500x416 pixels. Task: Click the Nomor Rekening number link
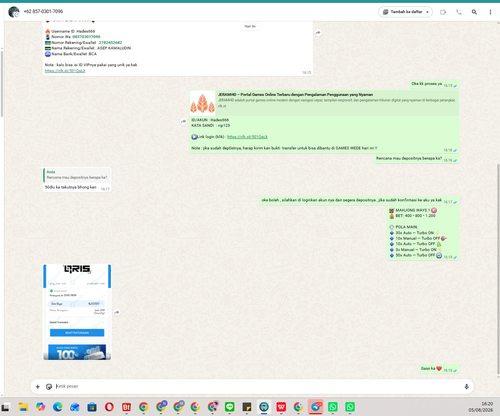[110, 43]
